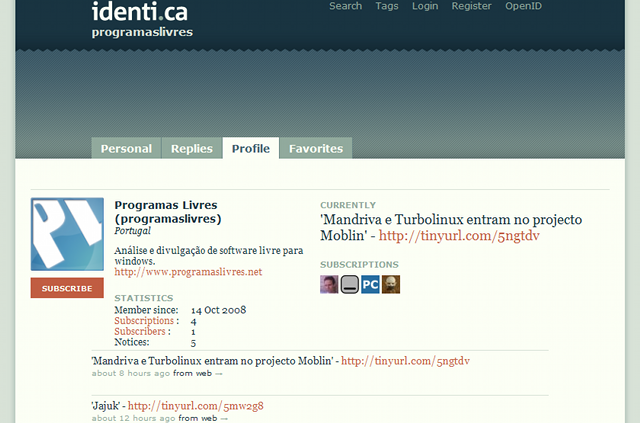Screen dimensions: 640x423
Task: Open the Subscribers statistics link
Action: click(x=140, y=331)
